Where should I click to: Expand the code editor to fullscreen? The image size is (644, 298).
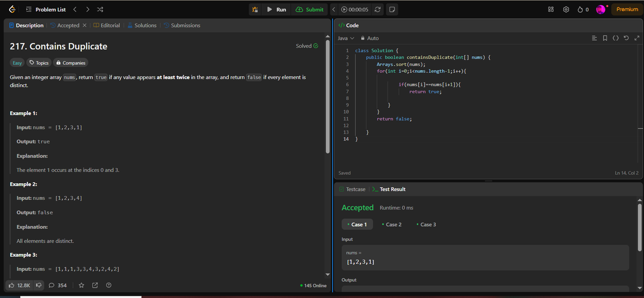coord(637,38)
